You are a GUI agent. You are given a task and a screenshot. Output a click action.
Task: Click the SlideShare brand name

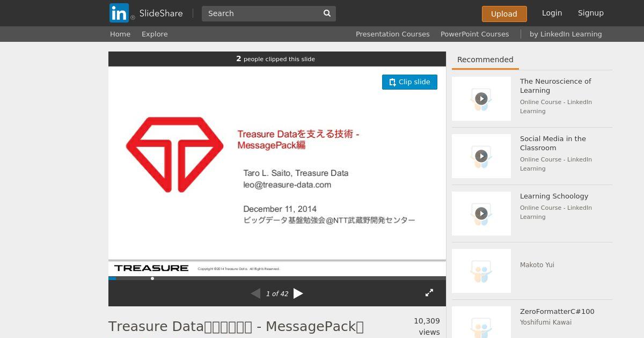coord(161,13)
